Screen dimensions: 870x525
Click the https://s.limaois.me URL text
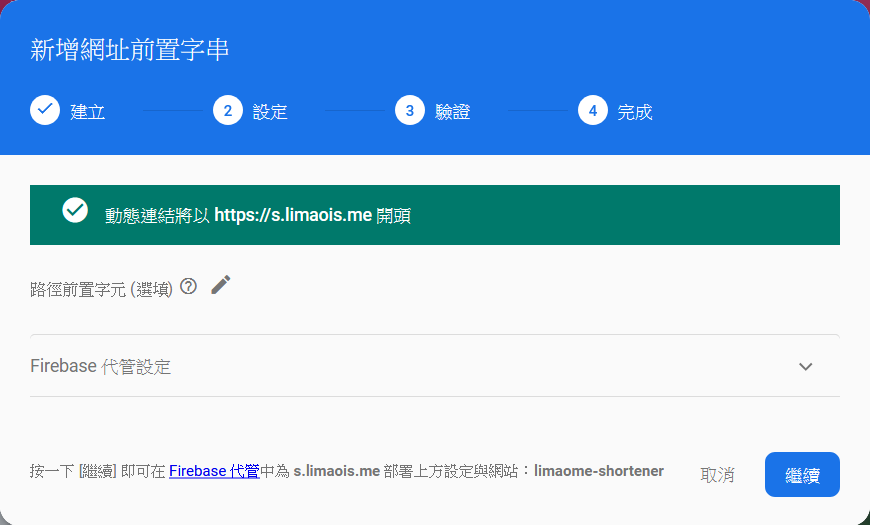[x=293, y=215]
